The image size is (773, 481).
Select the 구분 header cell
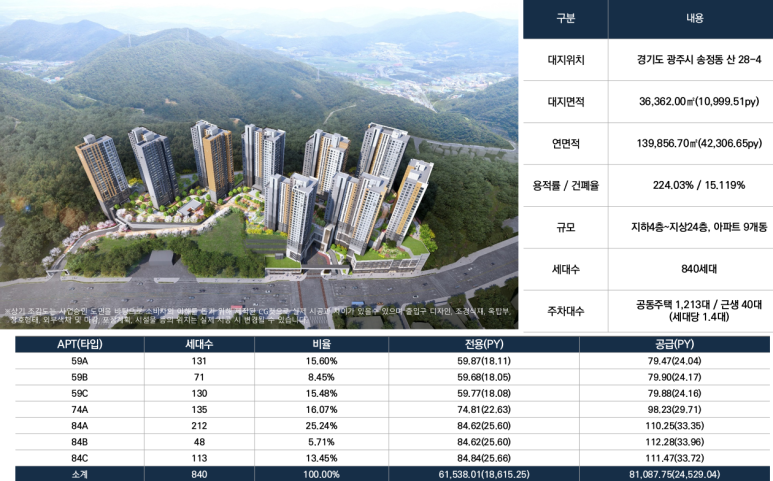tap(565, 19)
